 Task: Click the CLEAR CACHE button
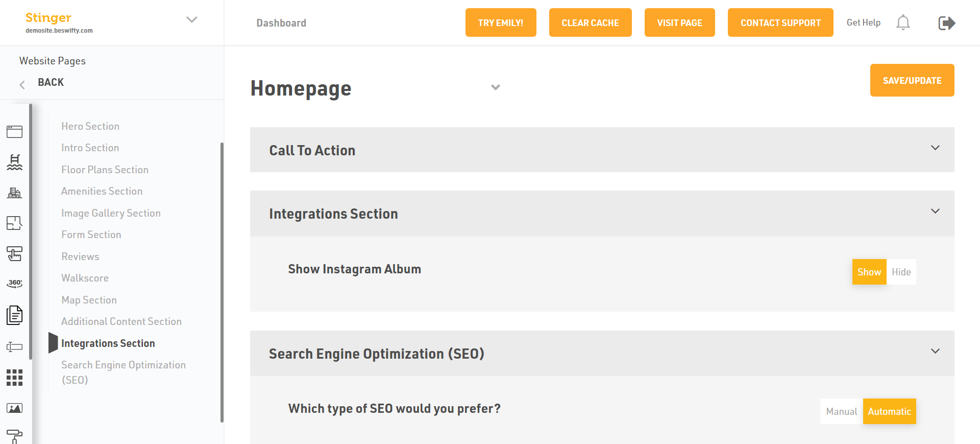click(590, 23)
